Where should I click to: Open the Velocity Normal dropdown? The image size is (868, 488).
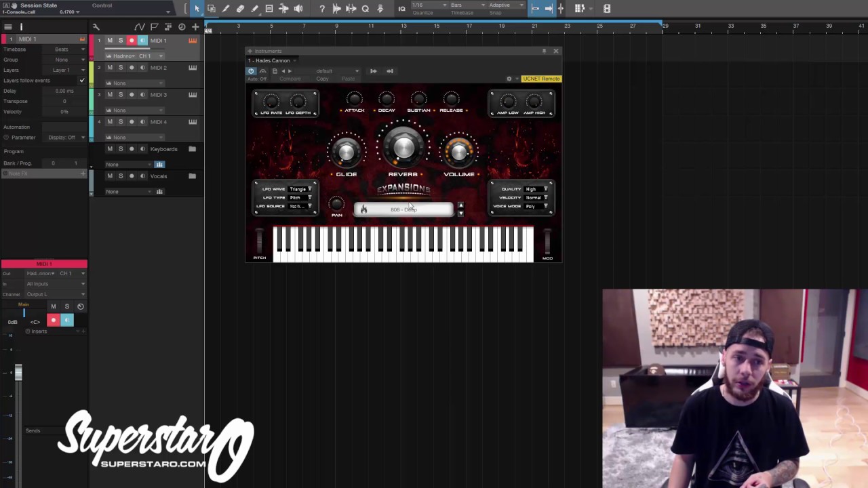click(x=536, y=198)
